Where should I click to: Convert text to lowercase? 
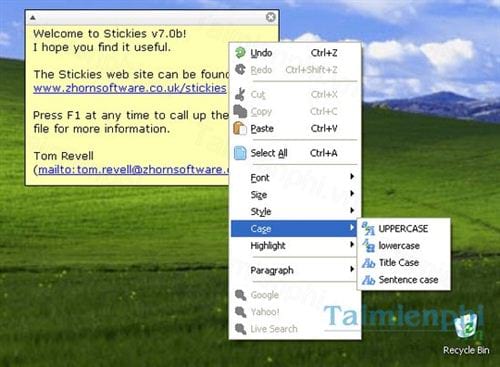tap(404, 246)
